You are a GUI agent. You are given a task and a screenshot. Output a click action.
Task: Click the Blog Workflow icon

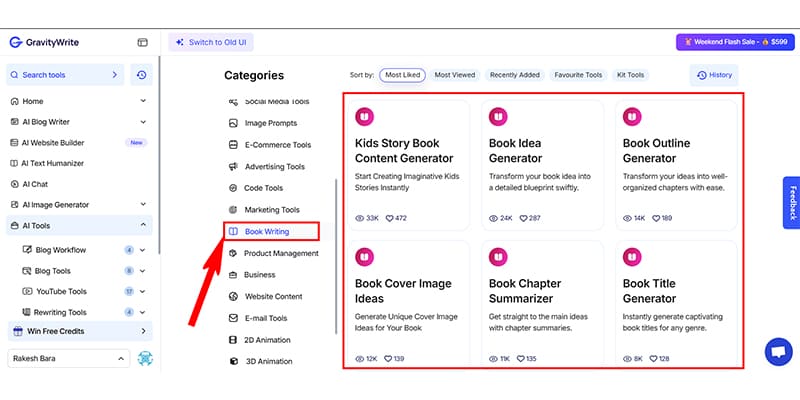(27, 250)
